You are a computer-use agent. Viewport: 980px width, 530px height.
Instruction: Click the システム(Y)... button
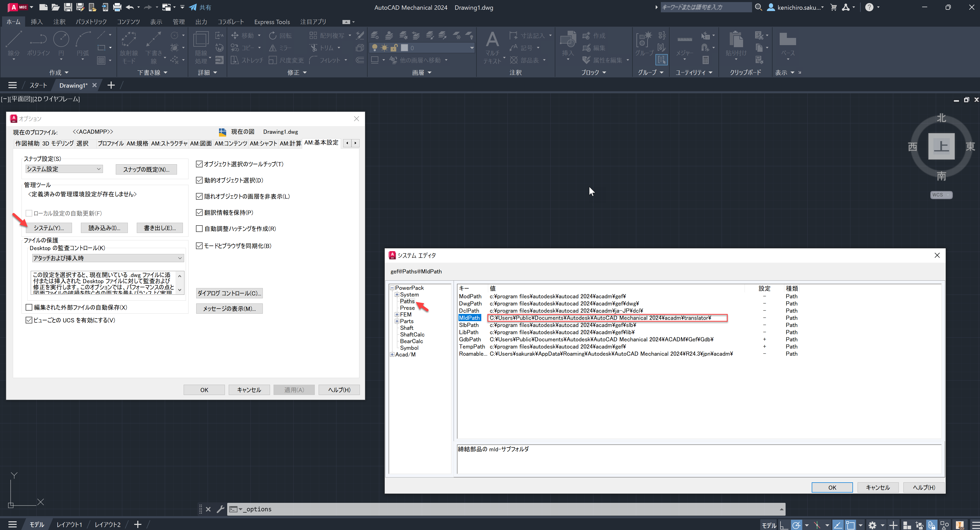[x=49, y=228]
